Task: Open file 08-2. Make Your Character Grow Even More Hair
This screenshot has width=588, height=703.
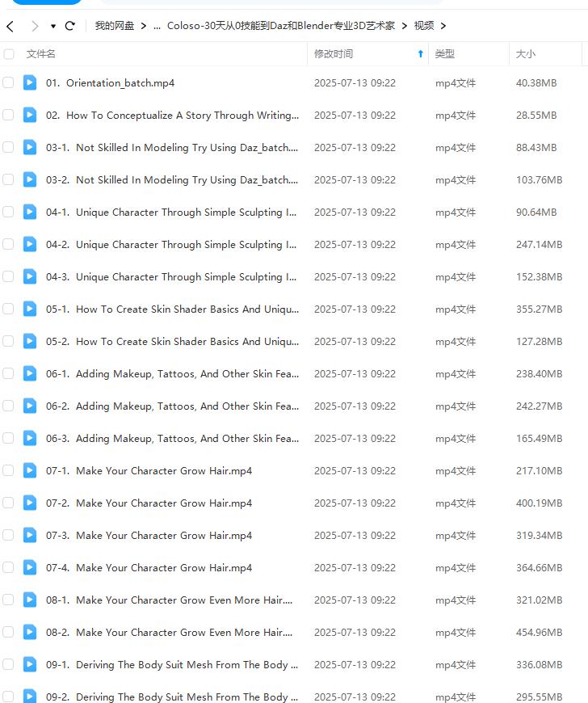Action: (184, 632)
